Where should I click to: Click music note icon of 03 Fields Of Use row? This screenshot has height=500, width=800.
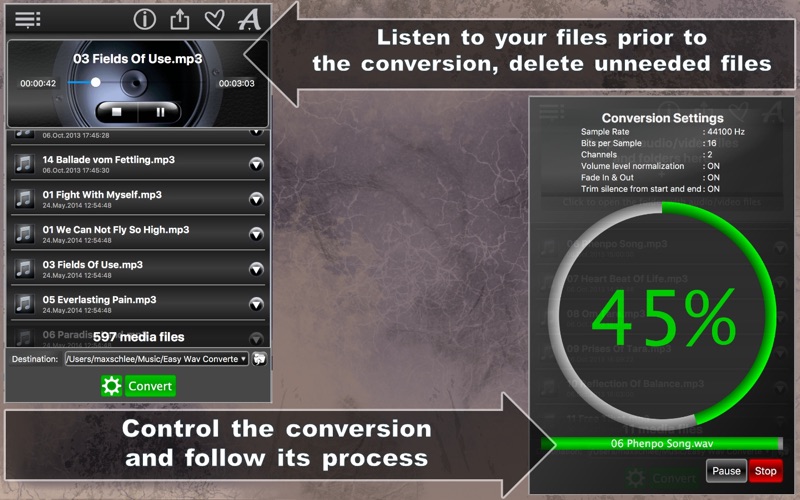pyautogui.click(x=24, y=269)
